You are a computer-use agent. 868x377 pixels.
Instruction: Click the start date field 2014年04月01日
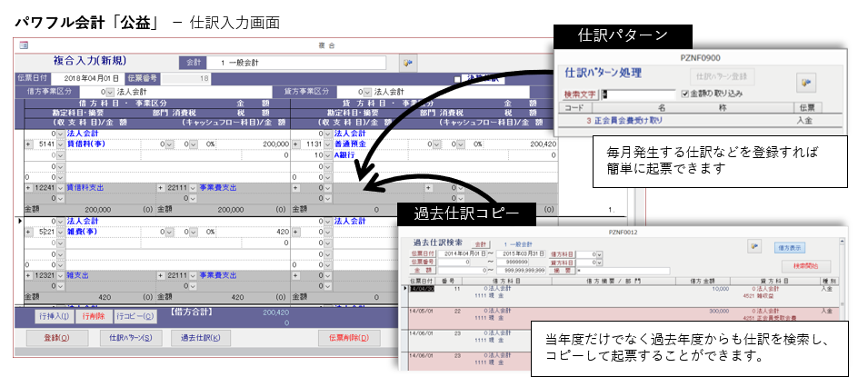pyautogui.click(x=463, y=254)
